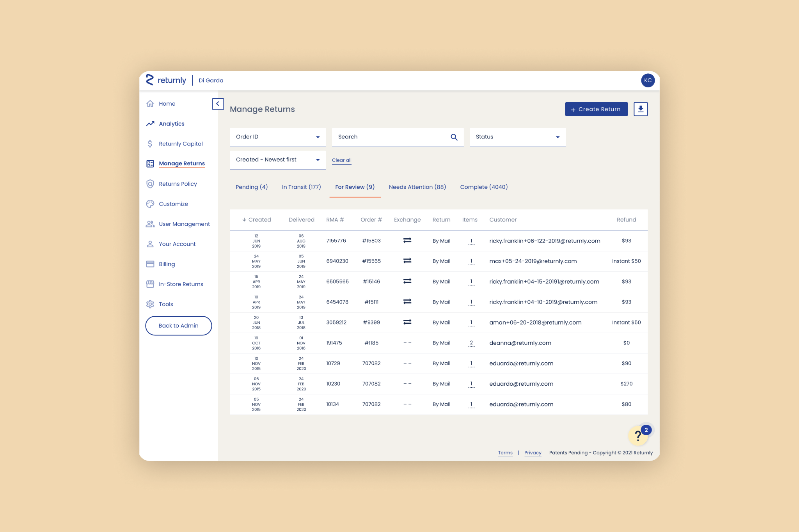Viewport: 799px width, 532px height.
Task: Click the search magnifier icon
Action: [x=454, y=137]
